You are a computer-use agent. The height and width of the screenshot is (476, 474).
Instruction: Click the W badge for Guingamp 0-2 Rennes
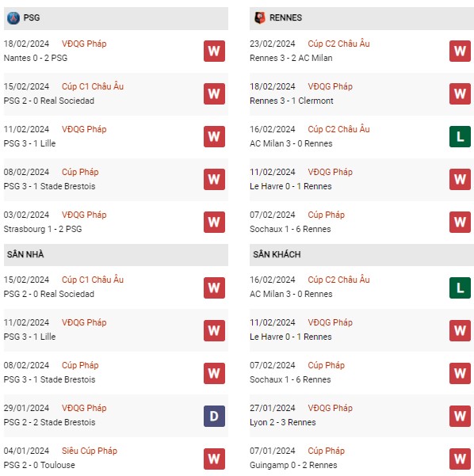click(x=460, y=459)
